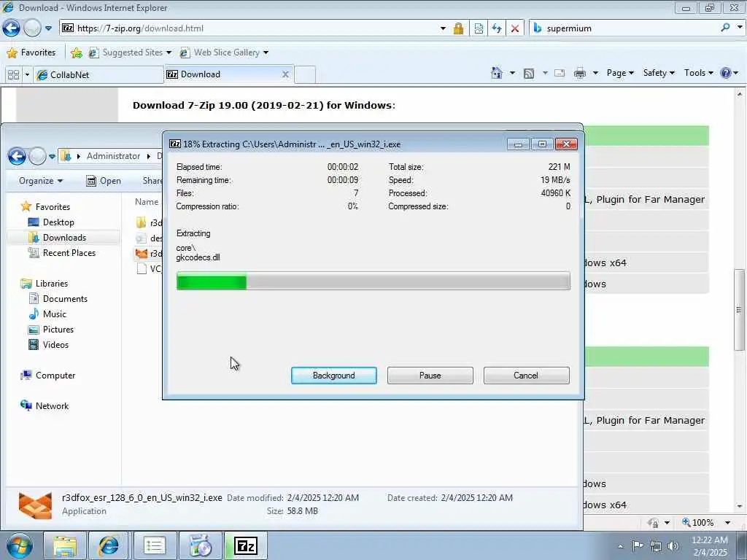Click the printer icon in command bar
Image resolution: width=747 pixels, height=560 pixels.
(x=580, y=74)
